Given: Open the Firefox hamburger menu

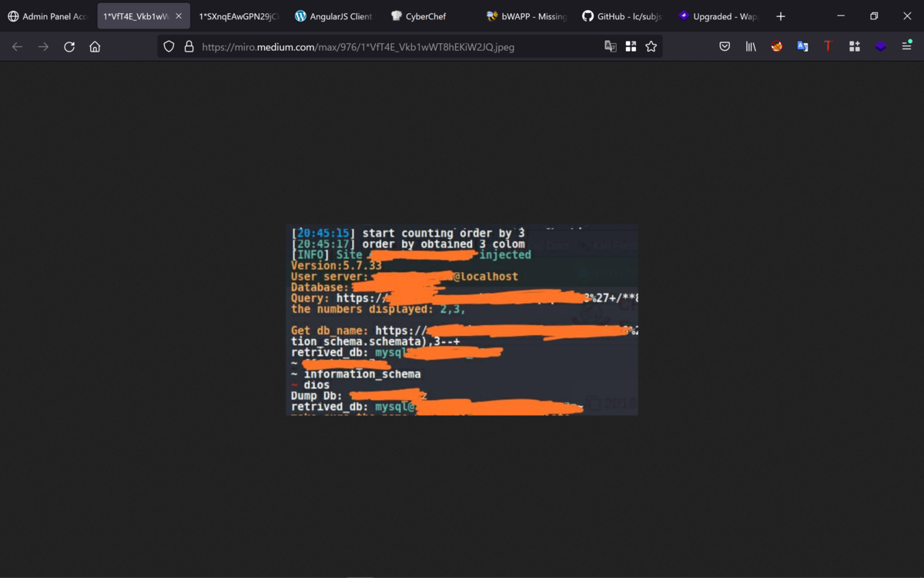Looking at the screenshot, I should click(906, 47).
